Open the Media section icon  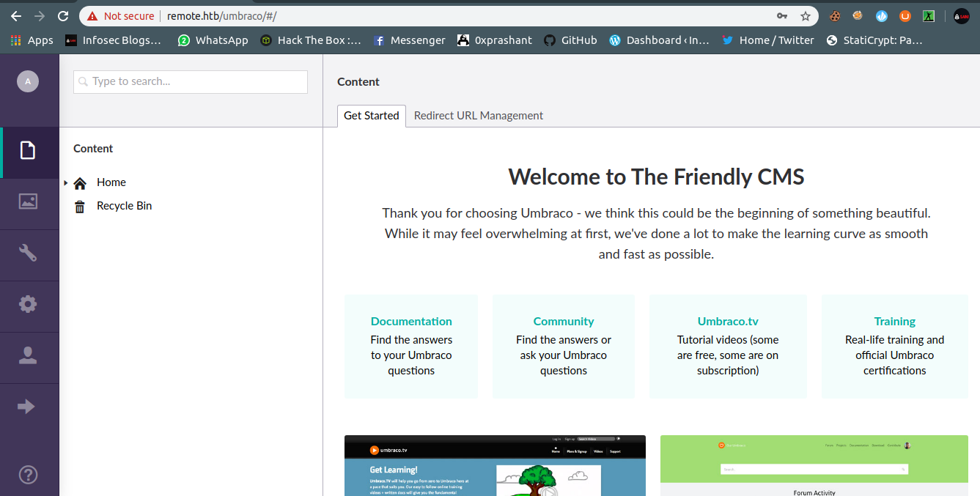point(28,201)
